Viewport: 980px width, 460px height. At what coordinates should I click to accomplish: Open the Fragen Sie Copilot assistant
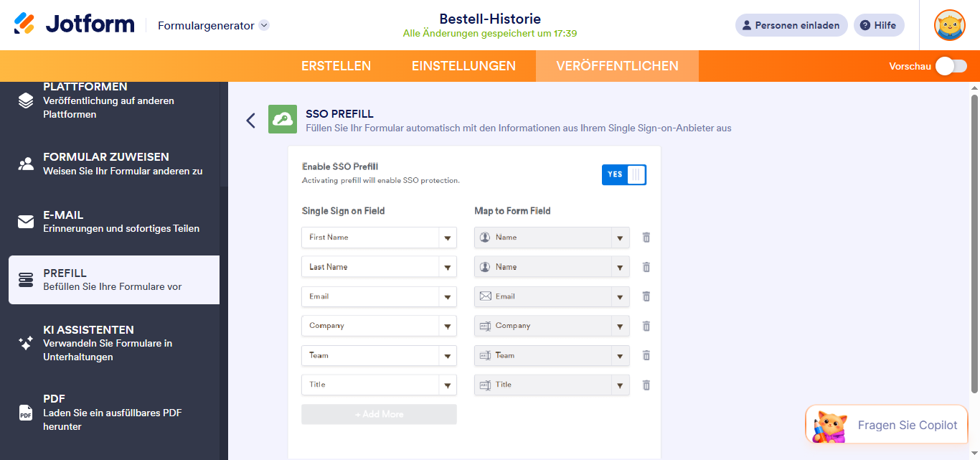pyautogui.click(x=887, y=425)
